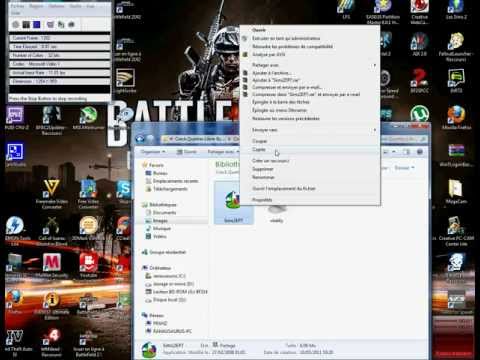Choose Renommer in the context menu
480x360 pixels.
pyautogui.click(x=310, y=177)
